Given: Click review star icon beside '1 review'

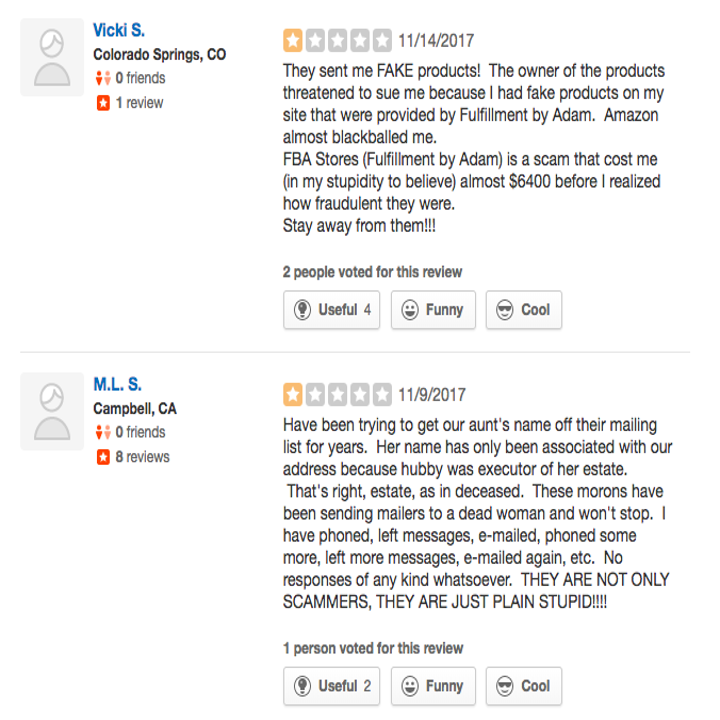Looking at the screenshot, I should point(102,103).
